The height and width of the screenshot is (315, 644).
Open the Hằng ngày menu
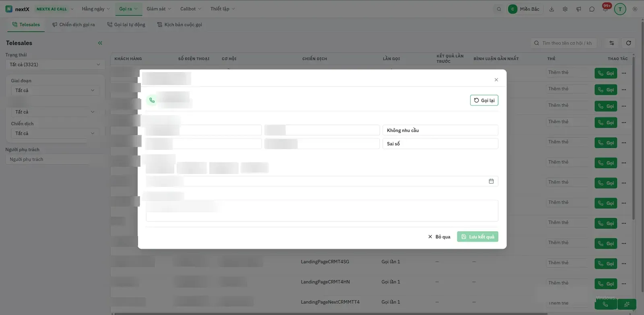coord(96,9)
